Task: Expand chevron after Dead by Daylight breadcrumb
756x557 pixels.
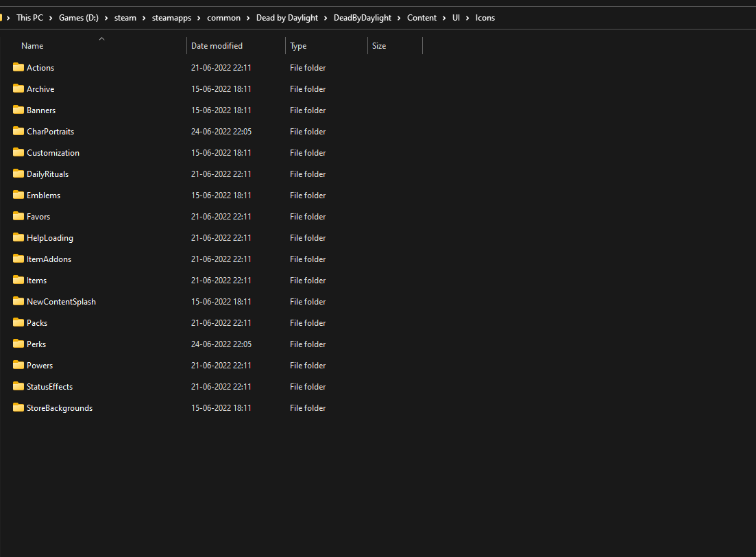Action: [x=326, y=18]
